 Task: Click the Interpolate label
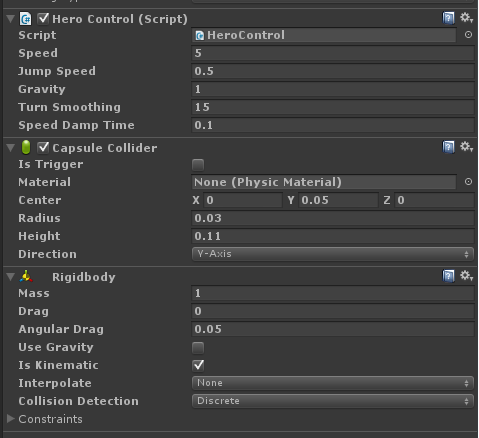[55, 383]
